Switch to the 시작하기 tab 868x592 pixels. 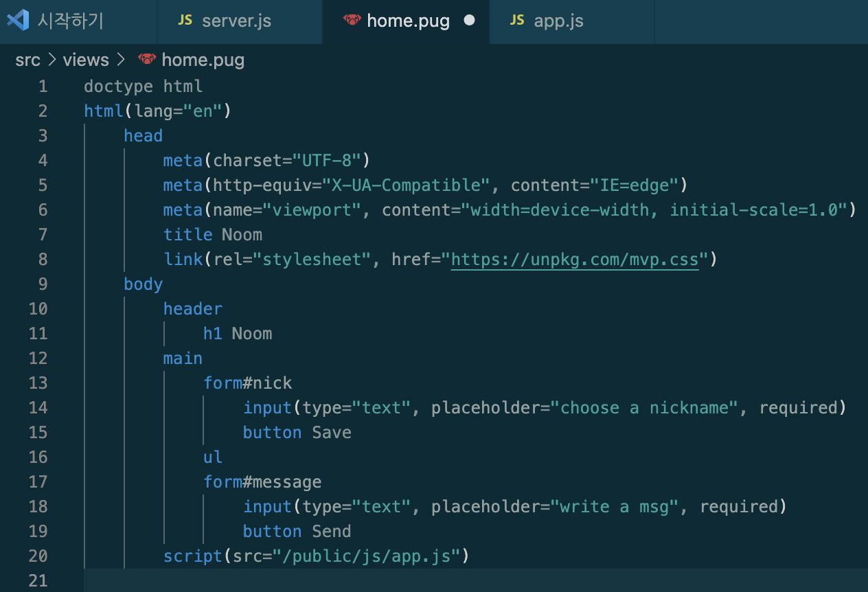pyautogui.click(x=78, y=21)
